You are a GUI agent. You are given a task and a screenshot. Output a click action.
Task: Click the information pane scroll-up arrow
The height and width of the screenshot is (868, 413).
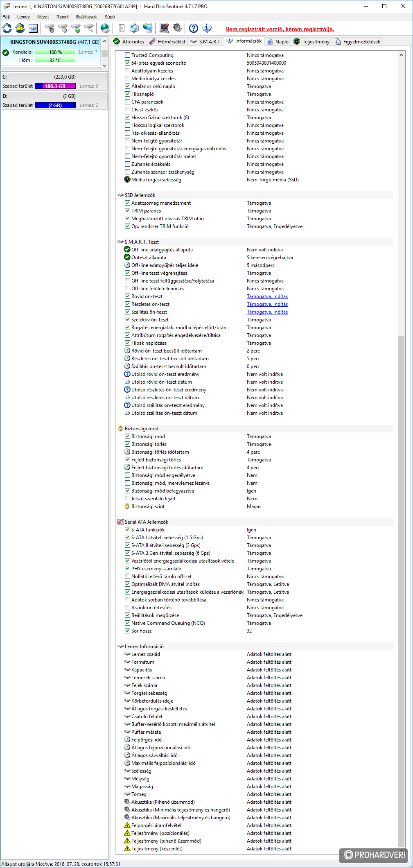tap(401, 55)
